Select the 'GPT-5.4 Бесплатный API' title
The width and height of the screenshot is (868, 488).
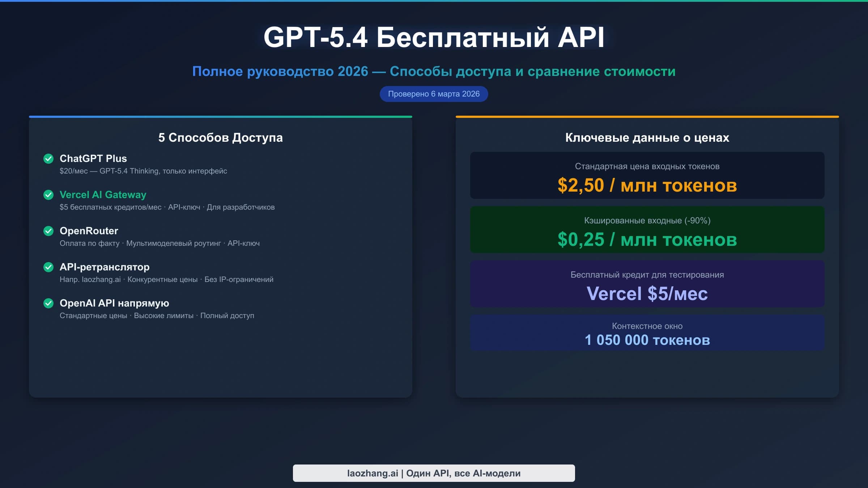tap(434, 37)
